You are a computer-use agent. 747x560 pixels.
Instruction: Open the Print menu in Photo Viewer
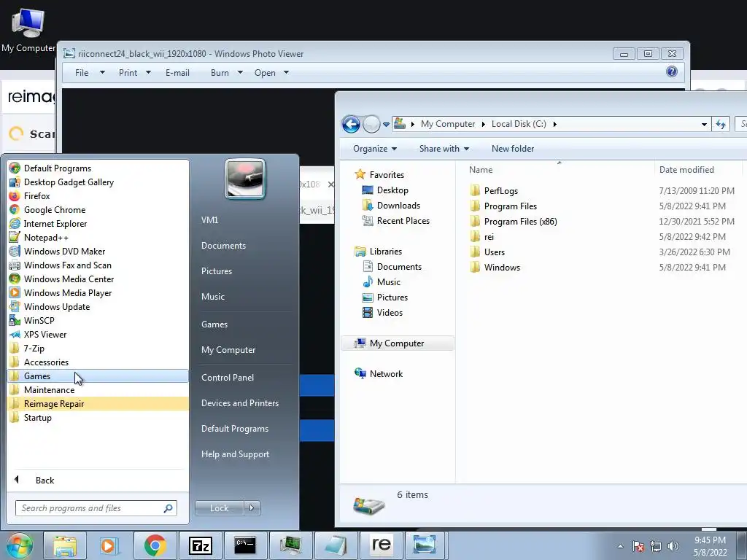tap(134, 73)
